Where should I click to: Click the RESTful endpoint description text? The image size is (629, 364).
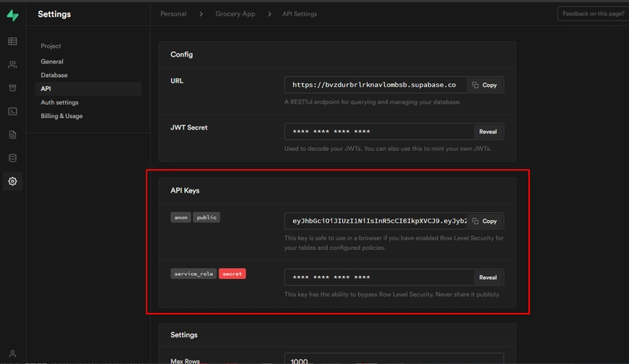pos(372,102)
